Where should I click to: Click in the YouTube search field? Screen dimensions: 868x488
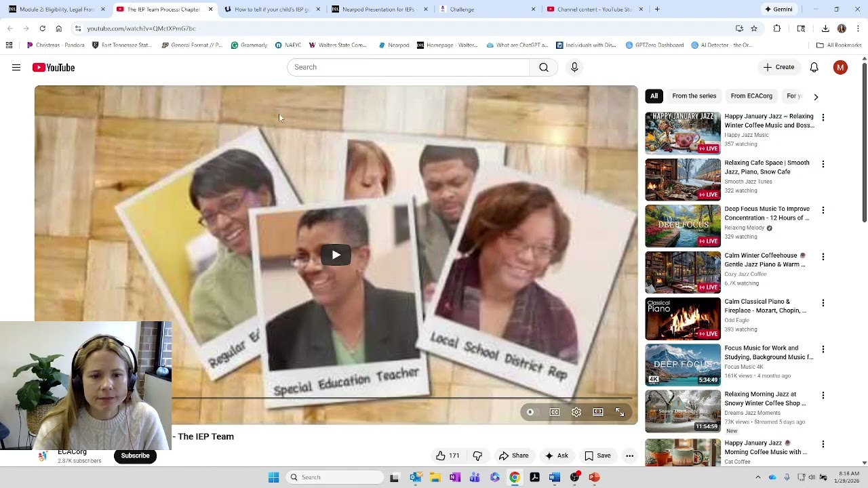point(408,67)
